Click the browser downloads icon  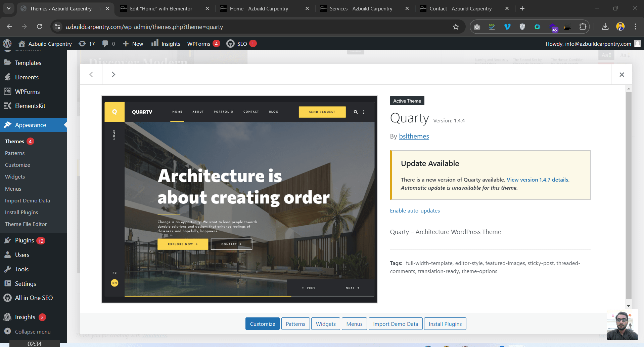click(x=605, y=27)
